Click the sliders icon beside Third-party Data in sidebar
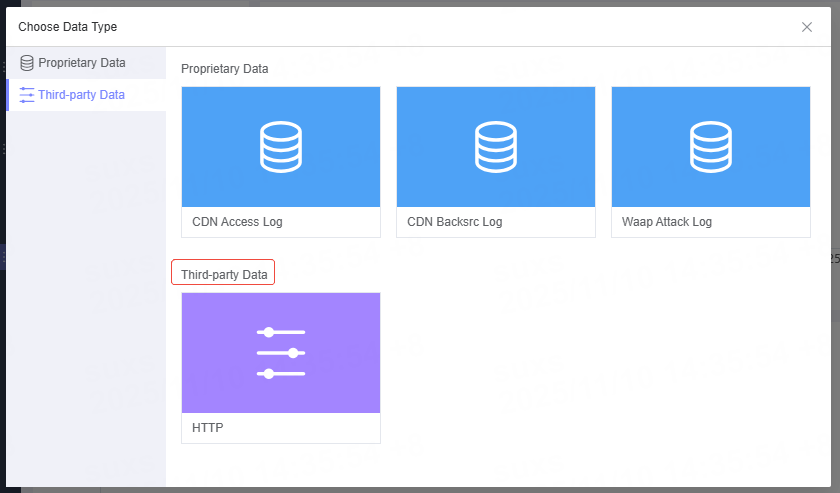 (27, 95)
